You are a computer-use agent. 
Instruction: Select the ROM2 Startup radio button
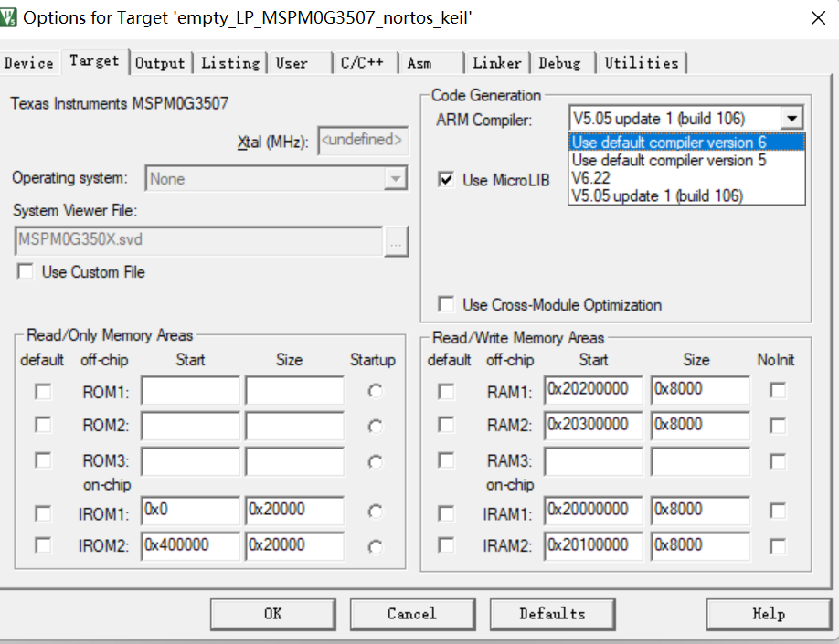375,427
